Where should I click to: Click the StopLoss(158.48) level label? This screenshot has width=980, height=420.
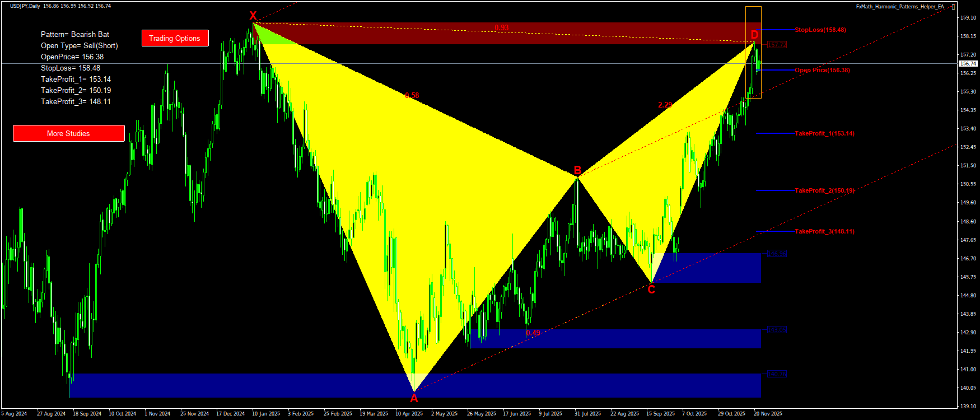(820, 30)
